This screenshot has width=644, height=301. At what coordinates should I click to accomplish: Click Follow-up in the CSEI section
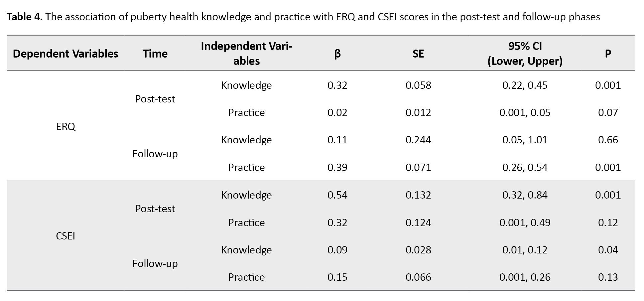[155, 263]
